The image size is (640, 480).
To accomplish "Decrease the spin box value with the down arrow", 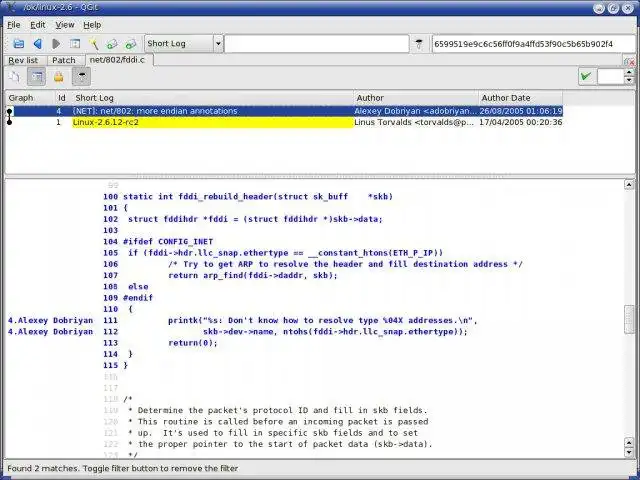I will pyautogui.click(x=629, y=80).
